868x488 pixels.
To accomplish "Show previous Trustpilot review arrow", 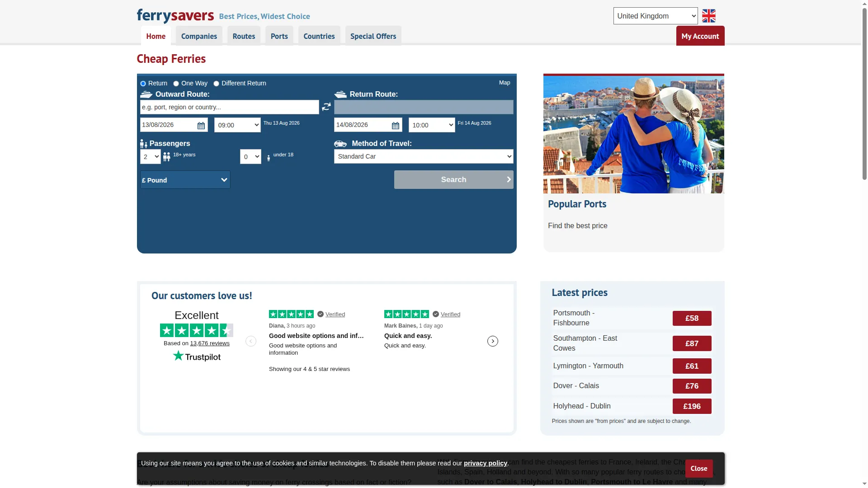I will click(x=251, y=341).
